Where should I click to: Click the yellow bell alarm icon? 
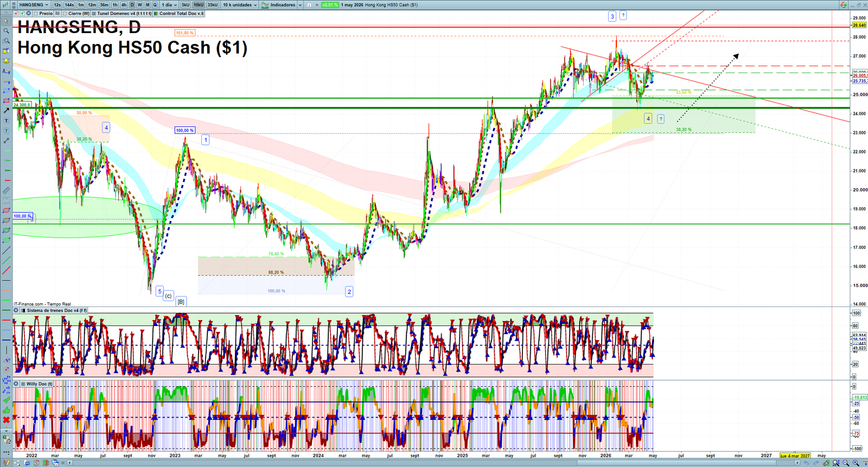[x=7, y=61]
